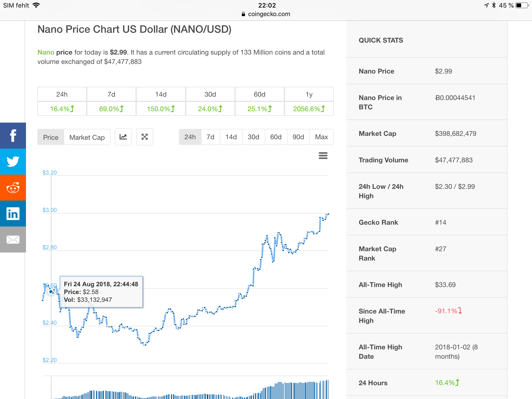Share page via Twitter icon
Viewport: 532px width, 399px height.
tap(13, 162)
